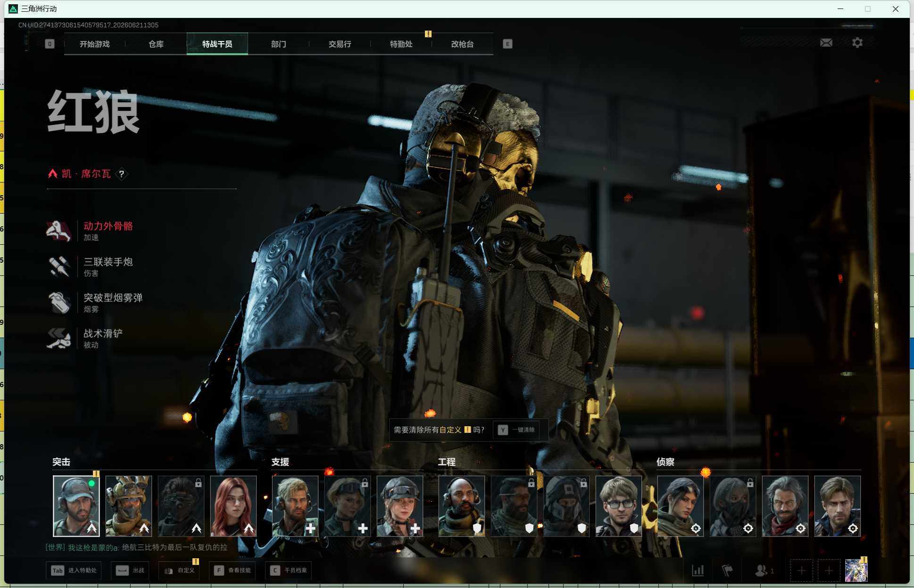Select the 特战干员 tab
914x588 pixels.
coord(217,44)
